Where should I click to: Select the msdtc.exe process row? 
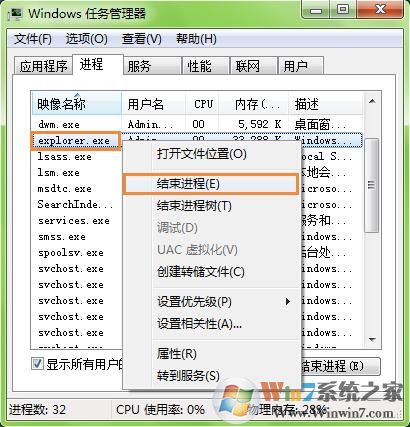(x=77, y=189)
